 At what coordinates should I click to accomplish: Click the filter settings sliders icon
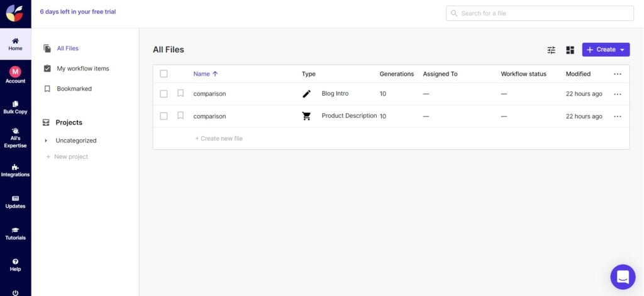(551, 50)
